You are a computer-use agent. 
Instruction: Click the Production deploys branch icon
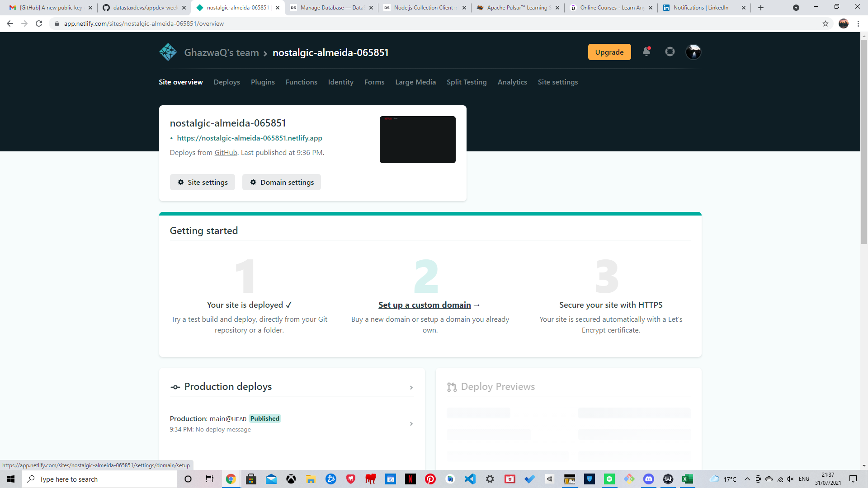click(x=175, y=387)
